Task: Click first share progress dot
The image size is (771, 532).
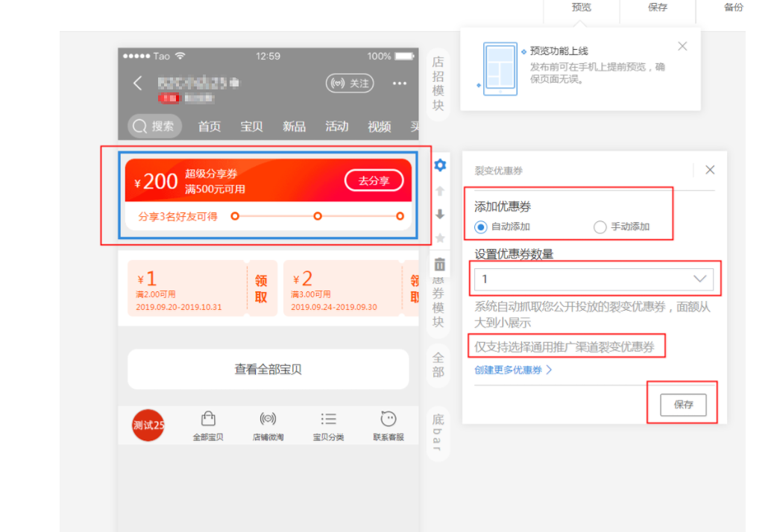Action: pos(235,216)
